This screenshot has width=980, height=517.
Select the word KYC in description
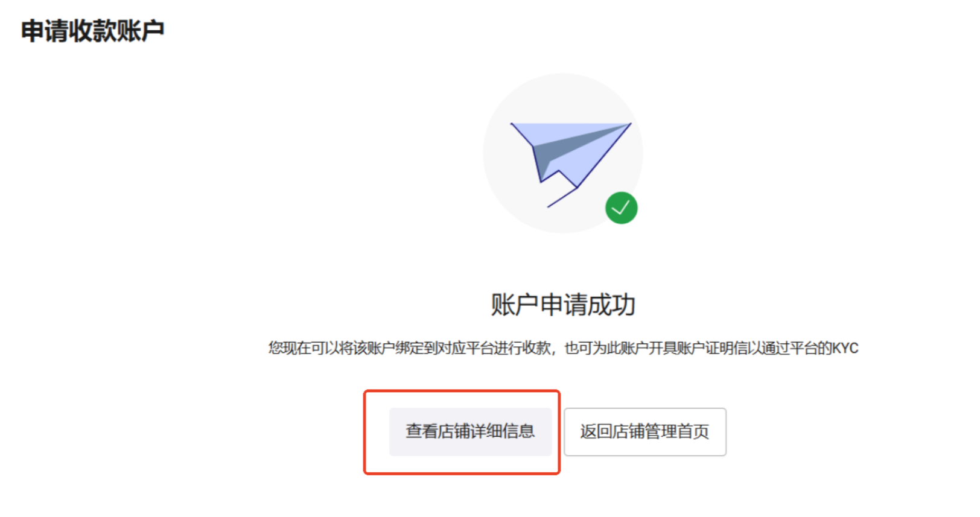[845, 348]
